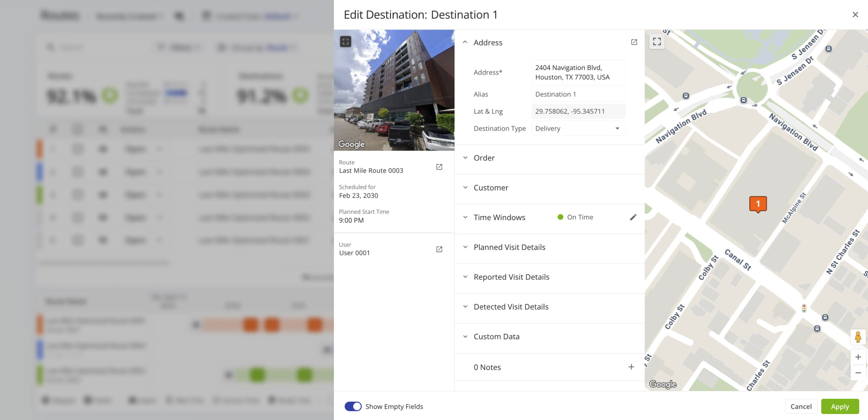868x420 pixels.
Task: Toggle Show Empty Fields switch
Action: (x=353, y=406)
